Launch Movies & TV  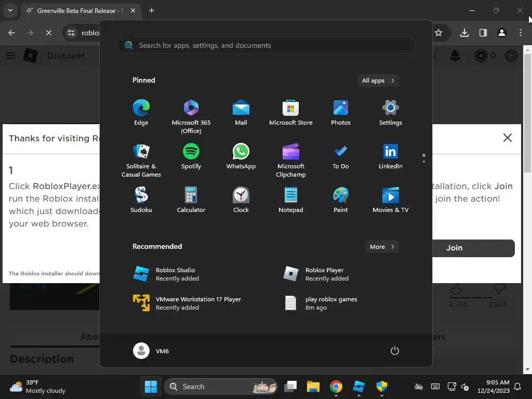coord(391,200)
